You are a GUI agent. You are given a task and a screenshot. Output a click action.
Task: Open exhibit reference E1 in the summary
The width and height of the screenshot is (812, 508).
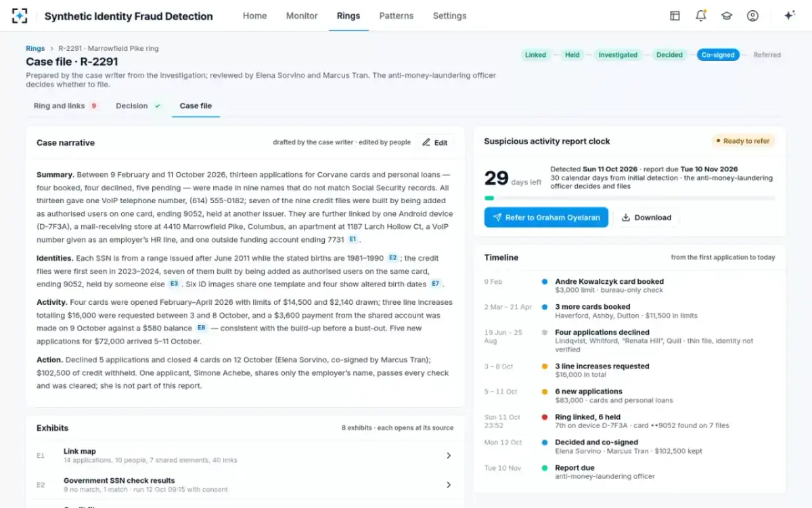pos(353,240)
